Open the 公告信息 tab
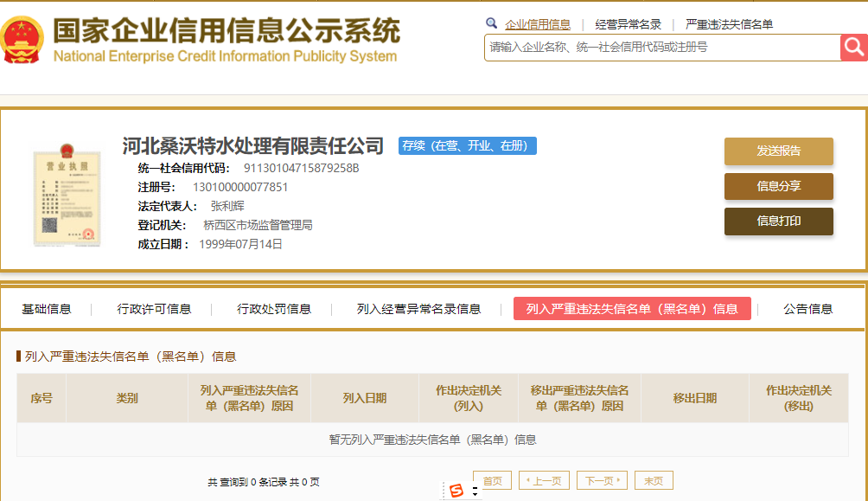 point(808,309)
